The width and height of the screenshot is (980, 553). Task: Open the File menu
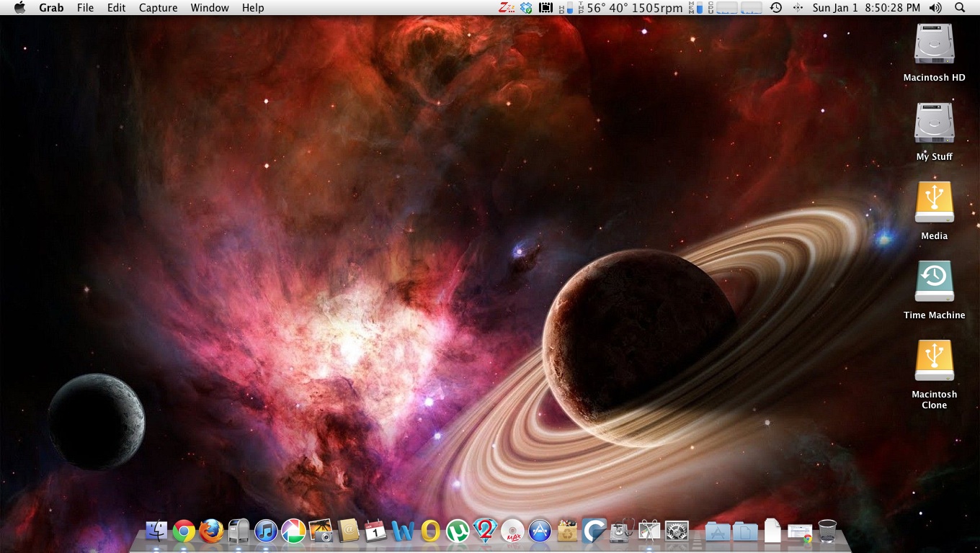click(85, 8)
